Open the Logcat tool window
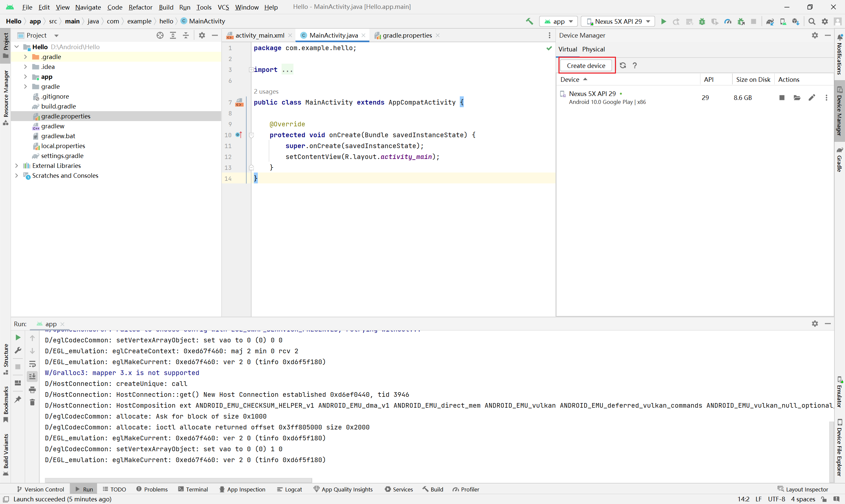 pyautogui.click(x=289, y=489)
